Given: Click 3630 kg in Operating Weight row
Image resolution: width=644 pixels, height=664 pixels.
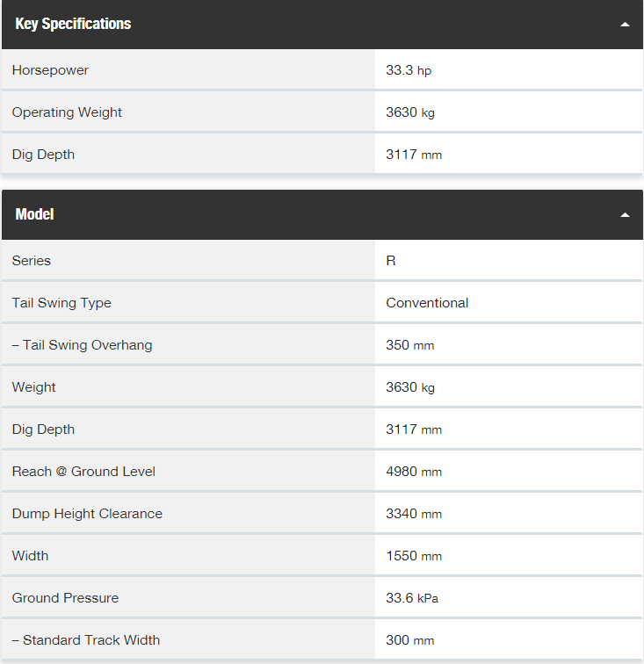Looking at the screenshot, I should 410,112.
